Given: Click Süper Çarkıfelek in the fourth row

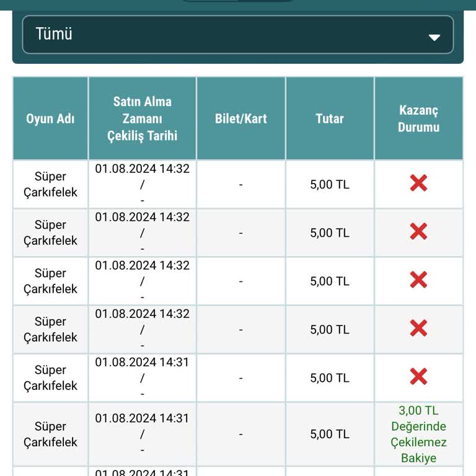Looking at the screenshot, I should pos(50,329).
